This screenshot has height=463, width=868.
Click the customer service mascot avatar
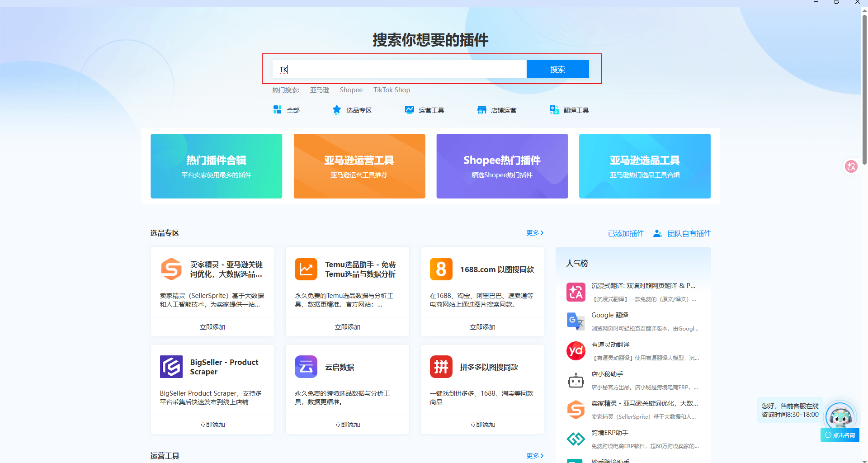[840, 416]
